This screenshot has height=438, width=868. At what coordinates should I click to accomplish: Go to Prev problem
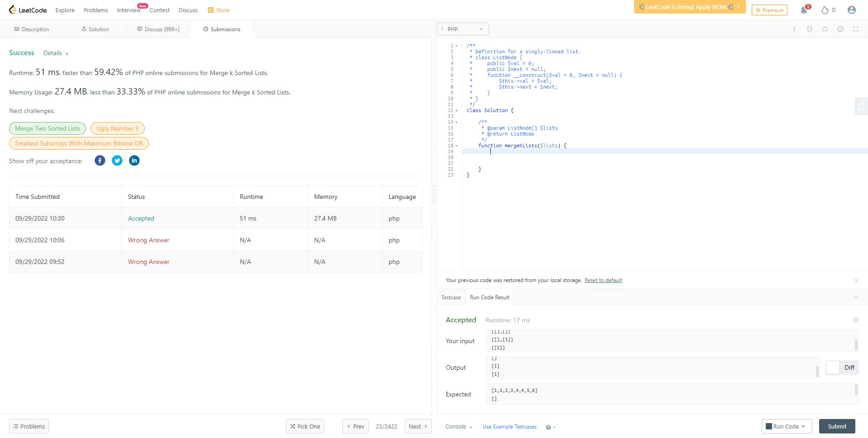[x=356, y=426]
